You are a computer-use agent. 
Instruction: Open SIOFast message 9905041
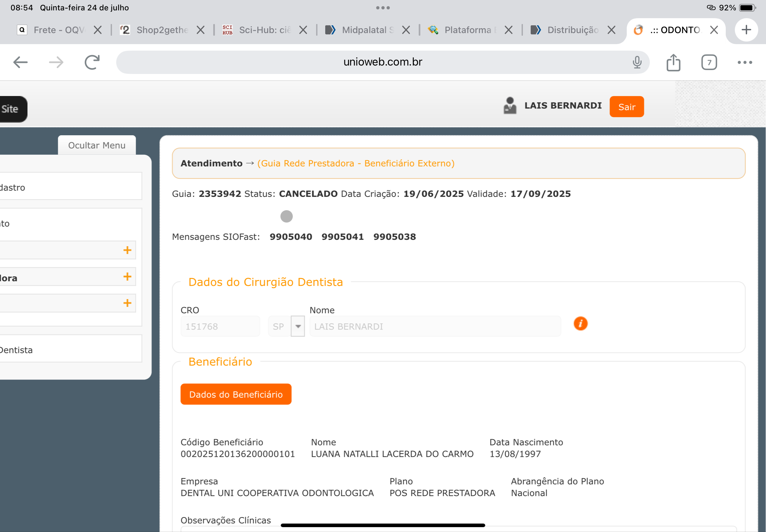(x=342, y=237)
